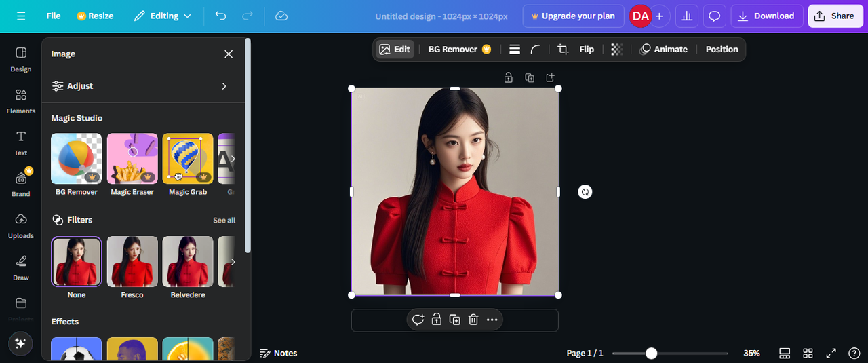Apply the Belvedere filter

pos(188,262)
